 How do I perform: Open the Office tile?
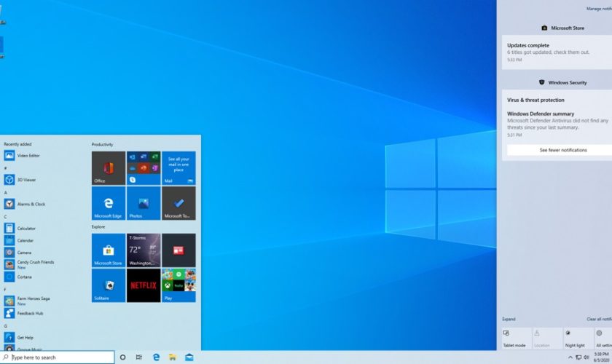(x=109, y=168)
